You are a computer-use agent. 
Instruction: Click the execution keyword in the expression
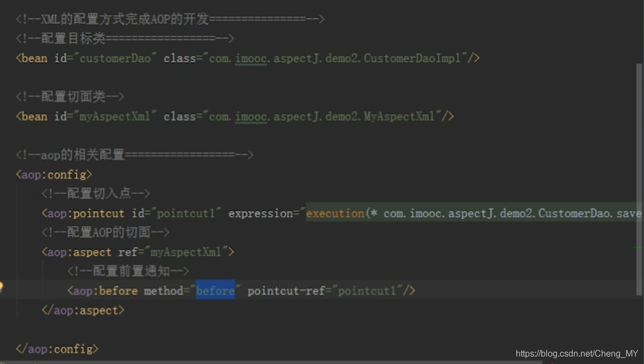tap(335, 214)
